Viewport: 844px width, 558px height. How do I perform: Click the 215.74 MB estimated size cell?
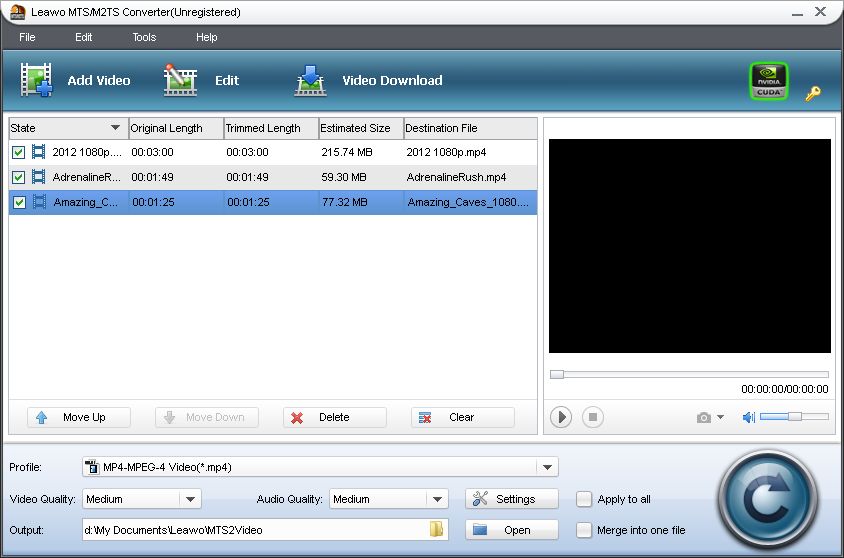click(347, 152)
